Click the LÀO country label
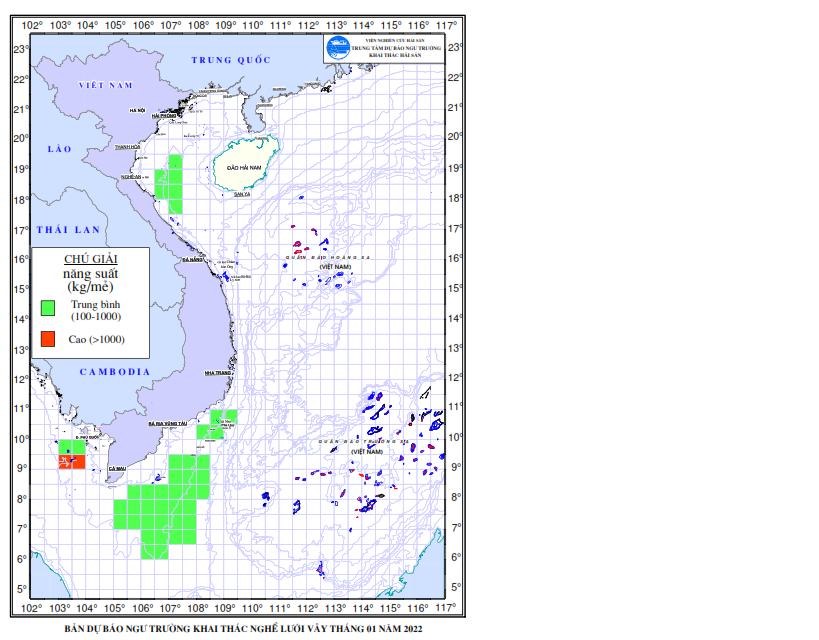The height and width of the screenshot is (640, 819). tap(60, 148)
